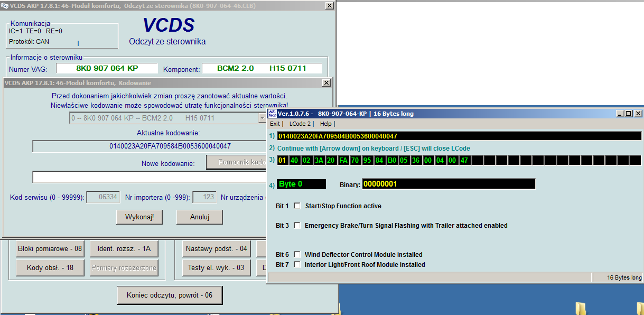Select byte cell 36 in LCode

click(x=416, y=160)
